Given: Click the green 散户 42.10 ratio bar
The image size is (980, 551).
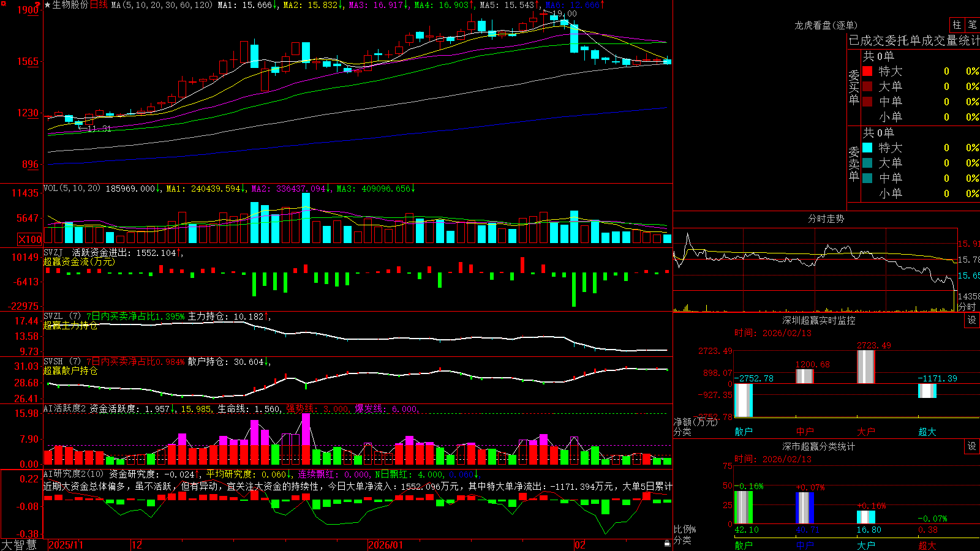Looking at the screenshot, I should (x=744, y=508).
